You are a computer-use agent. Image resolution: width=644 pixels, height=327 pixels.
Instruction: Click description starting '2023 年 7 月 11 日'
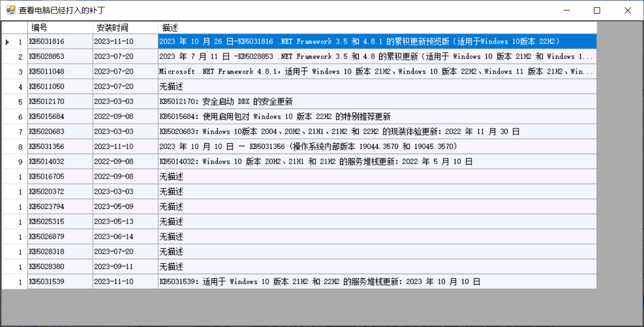tap(377, 56)
